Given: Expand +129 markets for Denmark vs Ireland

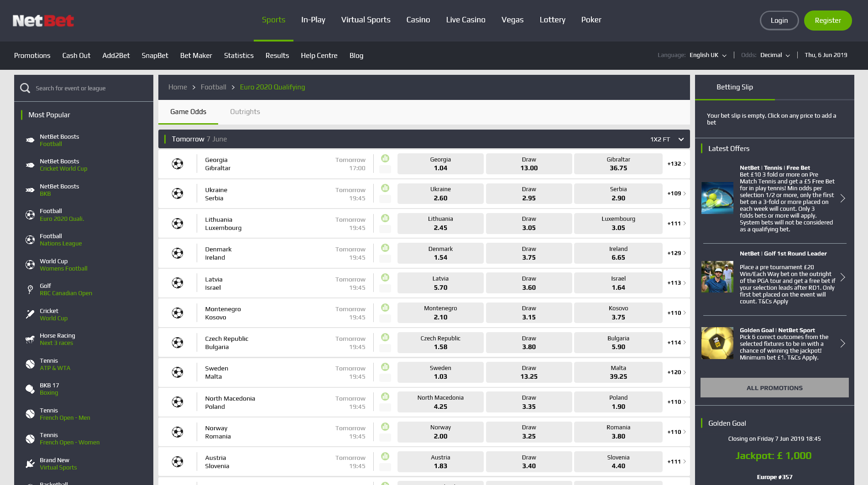Looking at the screenshot, I should (x=677, y=253).
